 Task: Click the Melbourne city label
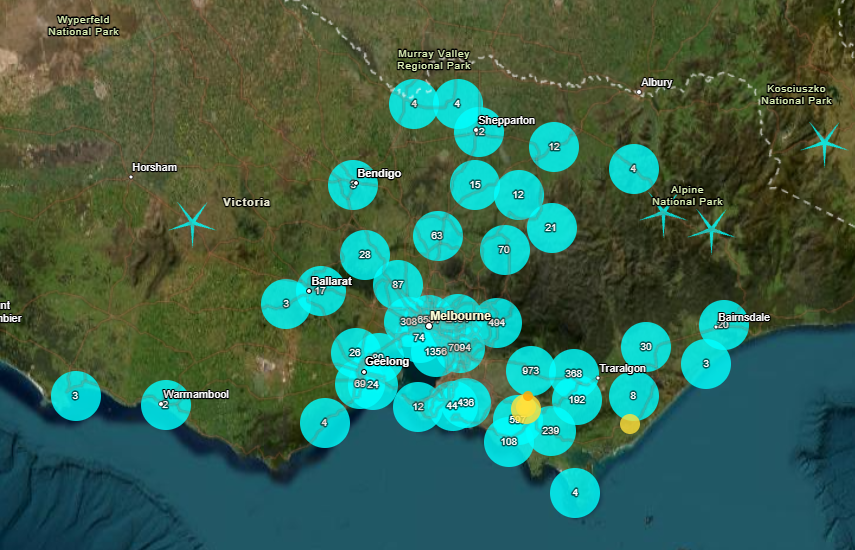coord(460,316)
